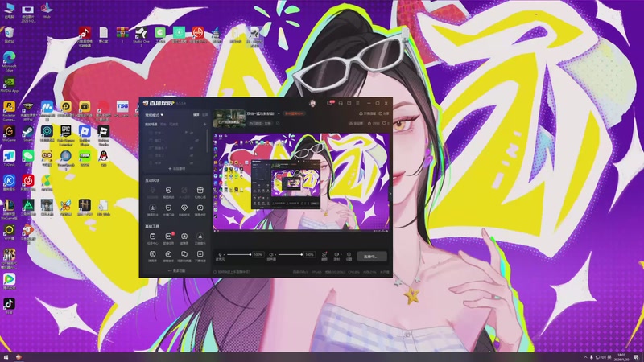Click the microphone icon beside volume slider
Viewport: 644px width, 362px height.
pyautogui.click(x=220, y=254)
